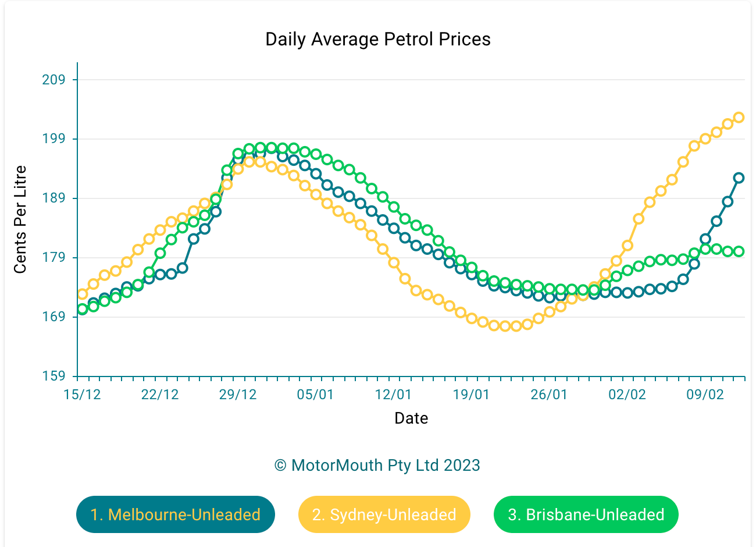Click the Sydney data point on 19/01
756x547 pixels.
coord(472,318)
